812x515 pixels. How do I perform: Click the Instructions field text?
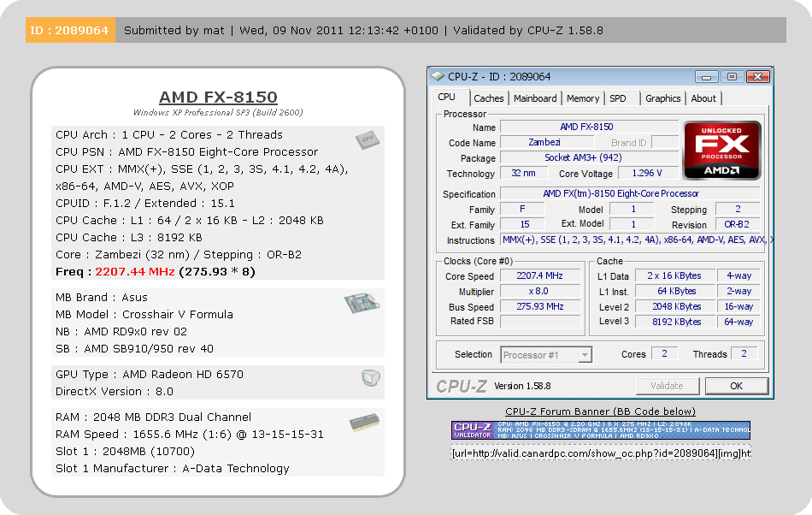(x=637, y=240)
